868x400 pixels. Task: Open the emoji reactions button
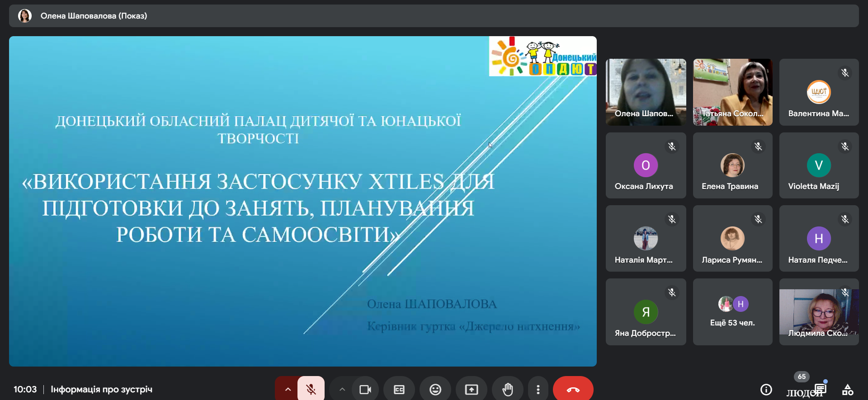435,389
